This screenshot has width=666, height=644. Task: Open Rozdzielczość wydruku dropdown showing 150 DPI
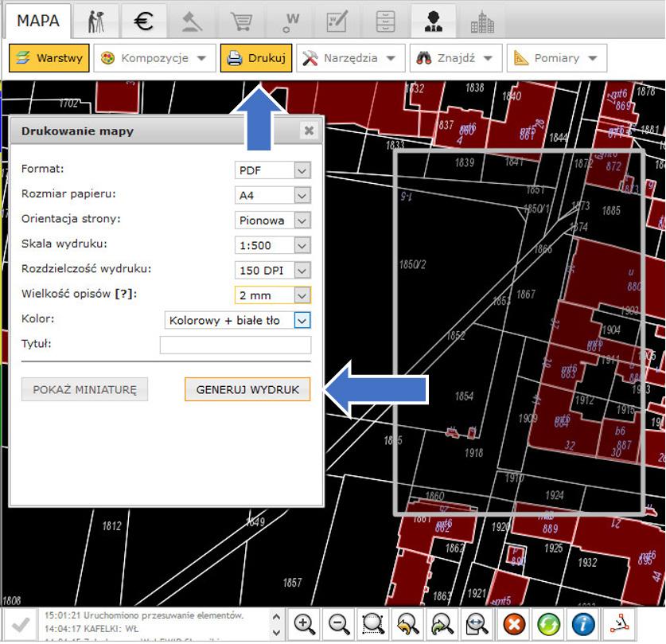(273, 270)
